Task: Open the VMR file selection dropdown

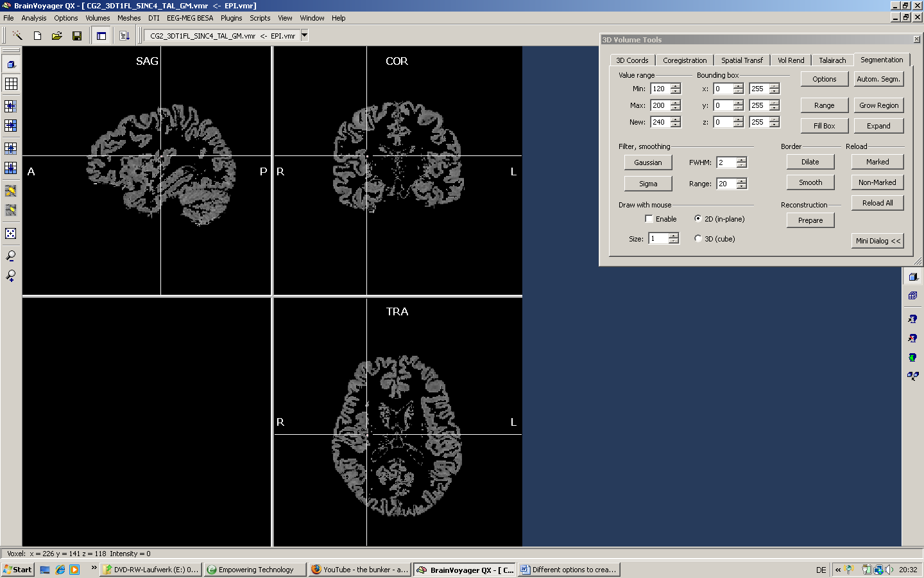Action: pos(305,36)
